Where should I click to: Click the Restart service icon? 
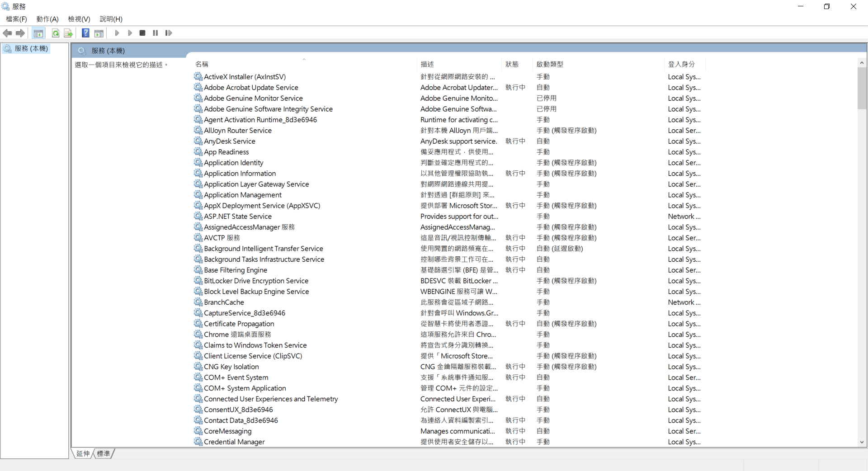(x=169, y=33)
